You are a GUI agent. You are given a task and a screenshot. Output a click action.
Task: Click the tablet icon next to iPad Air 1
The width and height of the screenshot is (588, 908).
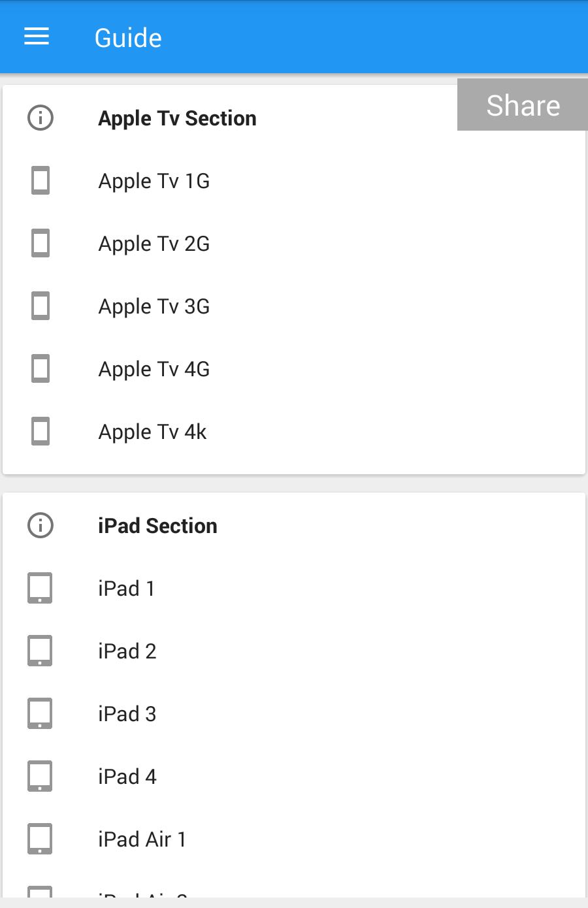(x=40, y=839)
